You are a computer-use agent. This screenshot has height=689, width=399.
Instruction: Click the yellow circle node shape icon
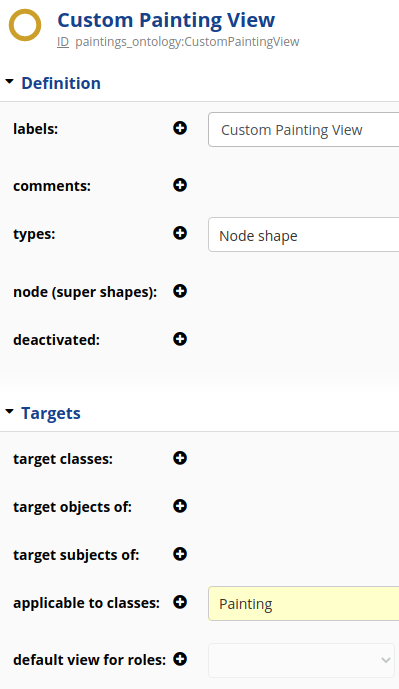pyautogui.click(x=25, y=25)
